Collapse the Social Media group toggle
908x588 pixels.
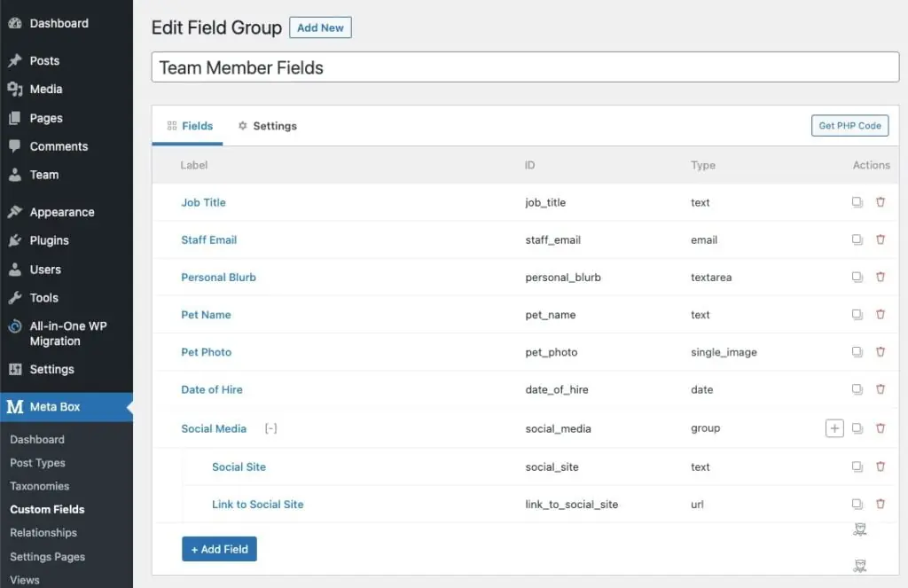tap(270, 428)
